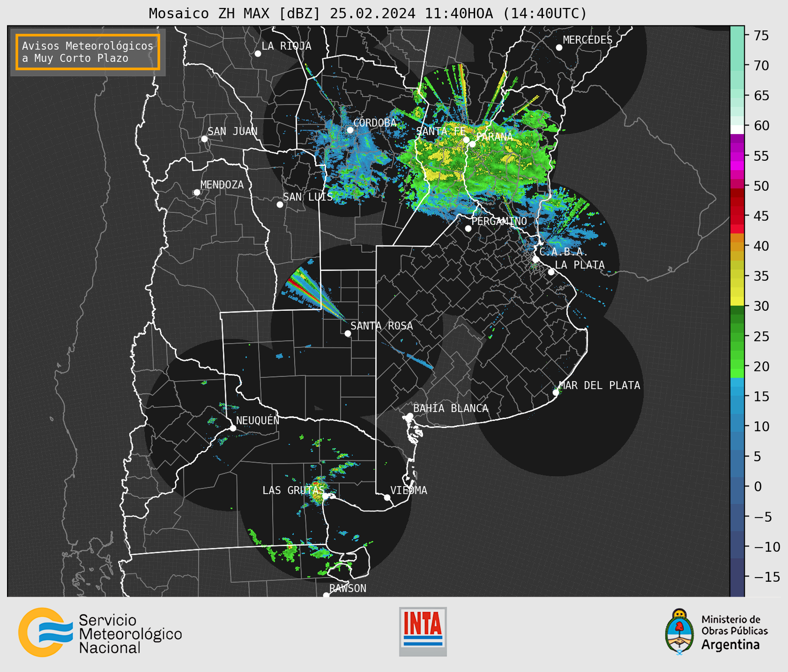Click the Servicio Meteorológico Nacional text

(x=130, y=634)
